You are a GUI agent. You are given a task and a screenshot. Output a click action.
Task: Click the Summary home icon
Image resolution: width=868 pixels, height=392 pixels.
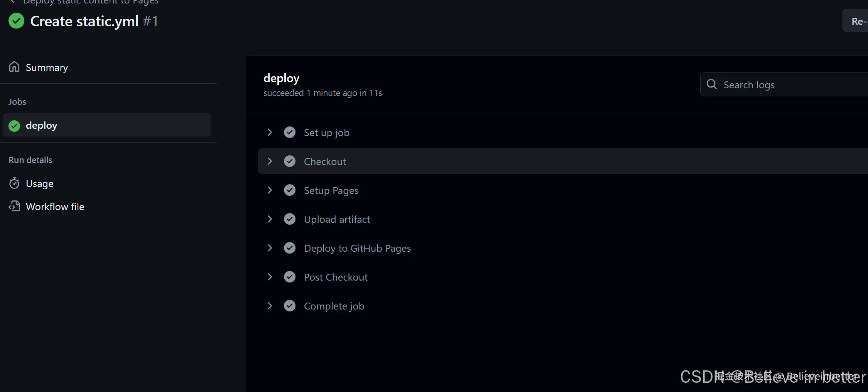pos(14,67)
